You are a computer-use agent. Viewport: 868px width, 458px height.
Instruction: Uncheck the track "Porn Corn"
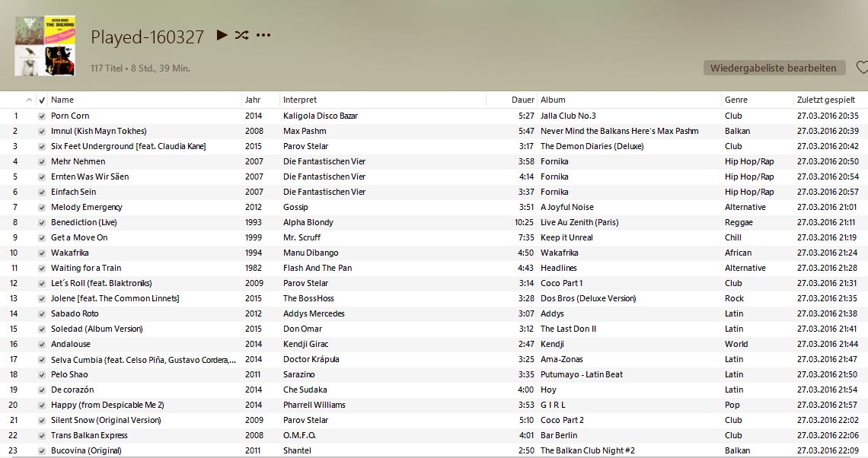41,116
